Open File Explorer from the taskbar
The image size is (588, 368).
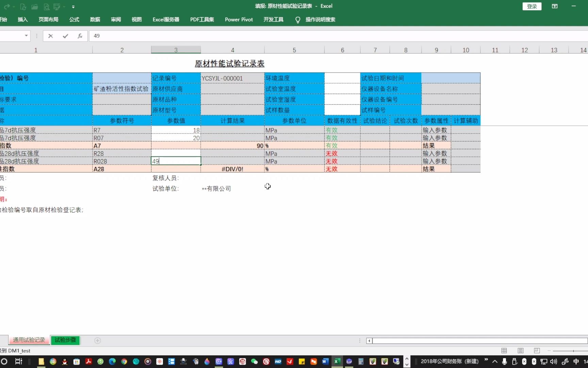tap(41, 362)
